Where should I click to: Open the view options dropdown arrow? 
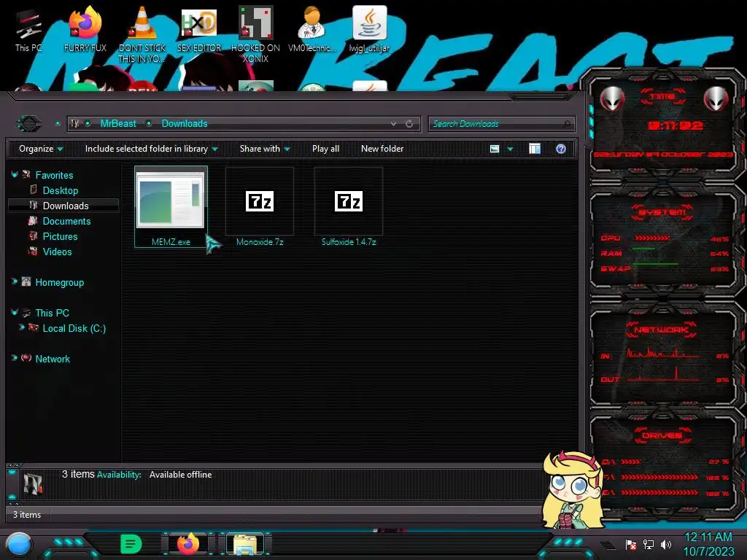pyautogui.click(x=510, y=149)
